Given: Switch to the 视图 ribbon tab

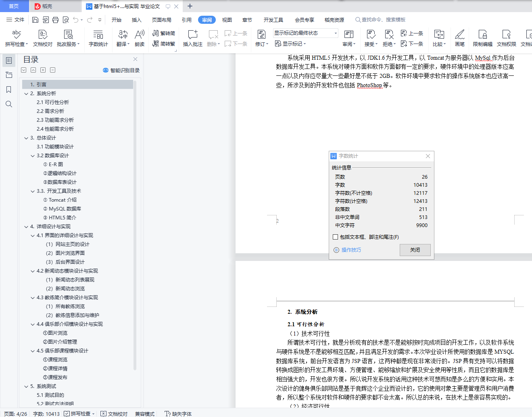Looking at the screenshot, I should pos(227,20).
